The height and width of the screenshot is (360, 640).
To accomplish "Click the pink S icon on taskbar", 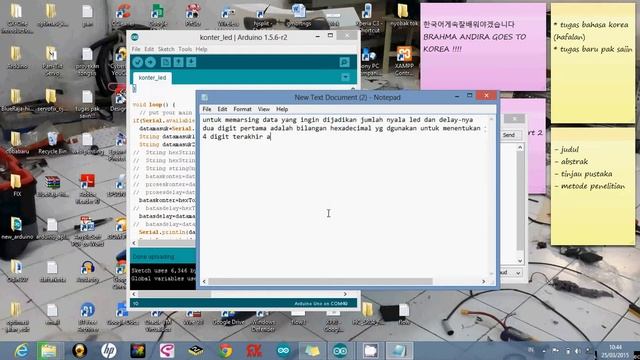I will point(167,351).
